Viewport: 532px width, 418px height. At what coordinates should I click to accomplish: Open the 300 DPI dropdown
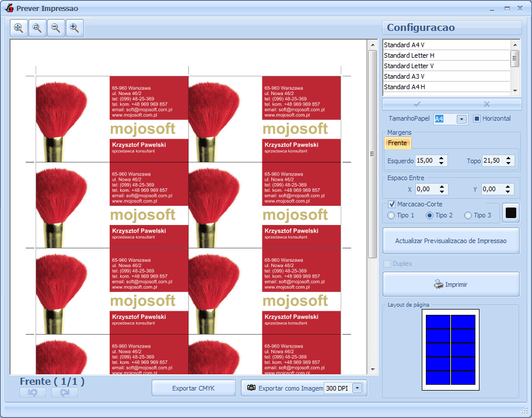(357, 388)
